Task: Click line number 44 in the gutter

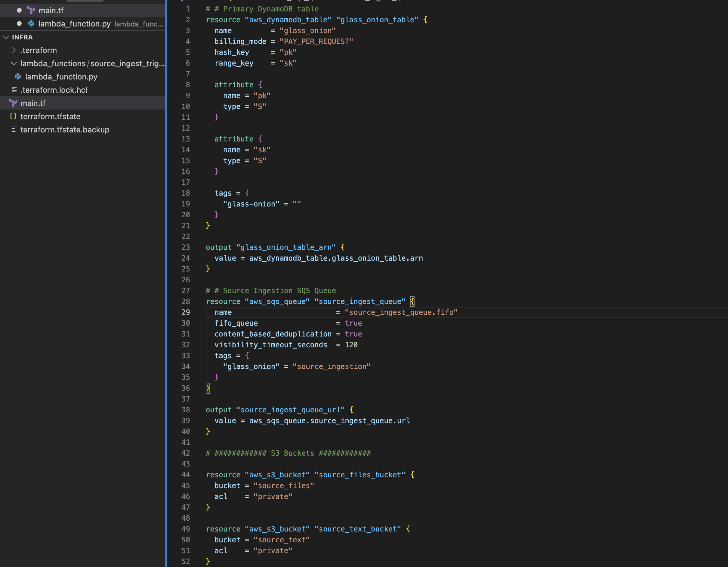Action: pyautogui.click(x=186, y=475)
